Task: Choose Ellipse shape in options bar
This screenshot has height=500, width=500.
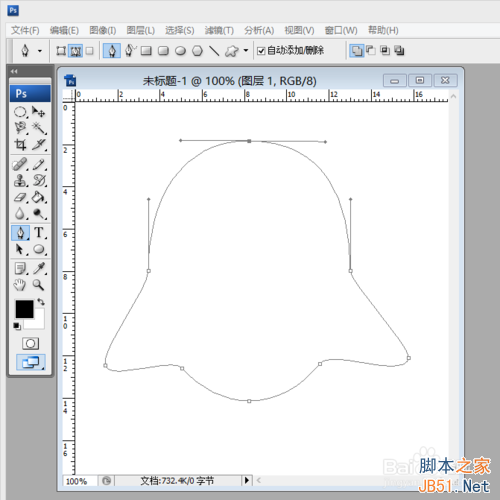Action: point(180,51)
